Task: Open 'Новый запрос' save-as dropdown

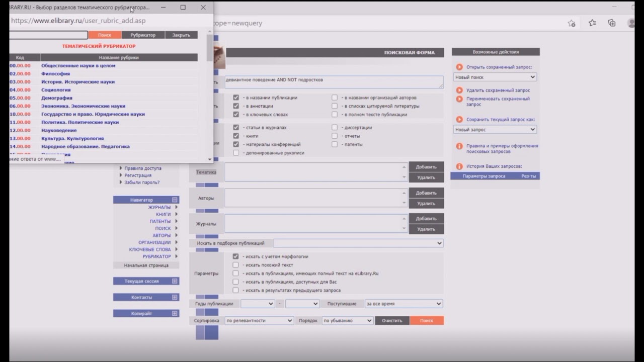Action: (x=495, y=130)
